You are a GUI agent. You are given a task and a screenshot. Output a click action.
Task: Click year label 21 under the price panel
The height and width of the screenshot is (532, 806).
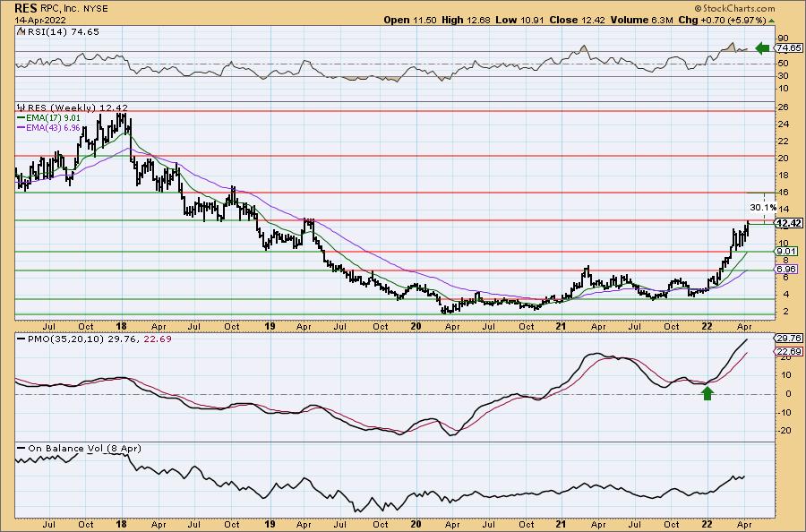tap(561, 326)
